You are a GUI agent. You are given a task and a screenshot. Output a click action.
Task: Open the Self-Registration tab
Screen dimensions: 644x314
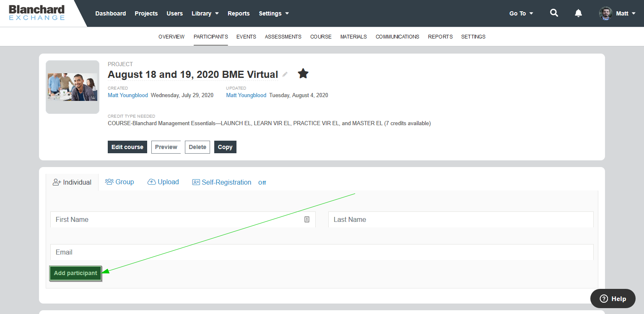click(222, 182)
